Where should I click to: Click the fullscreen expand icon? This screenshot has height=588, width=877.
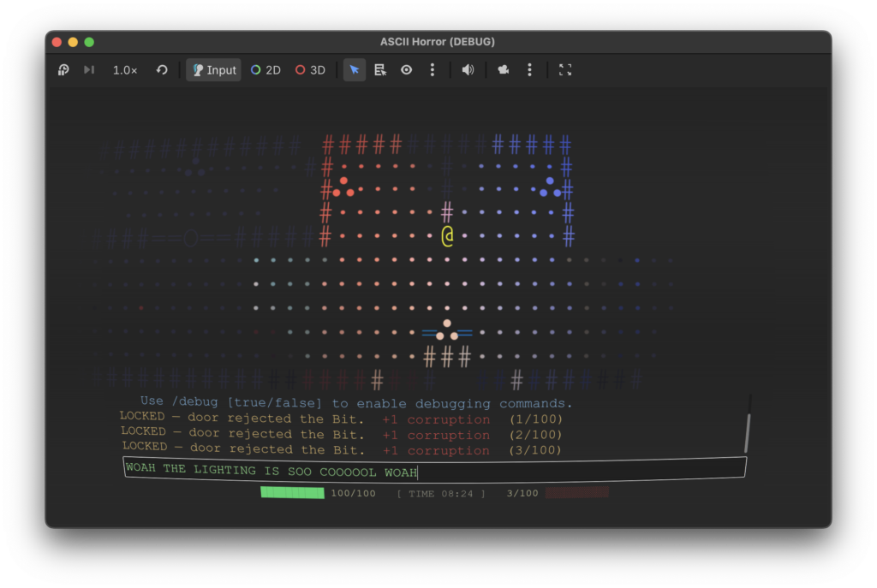(565, 70)
